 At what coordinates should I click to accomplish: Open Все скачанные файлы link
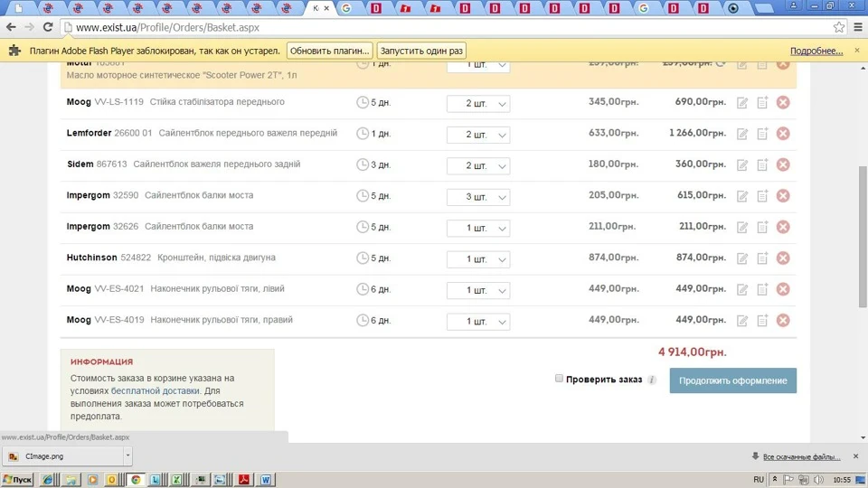point(802,456)
